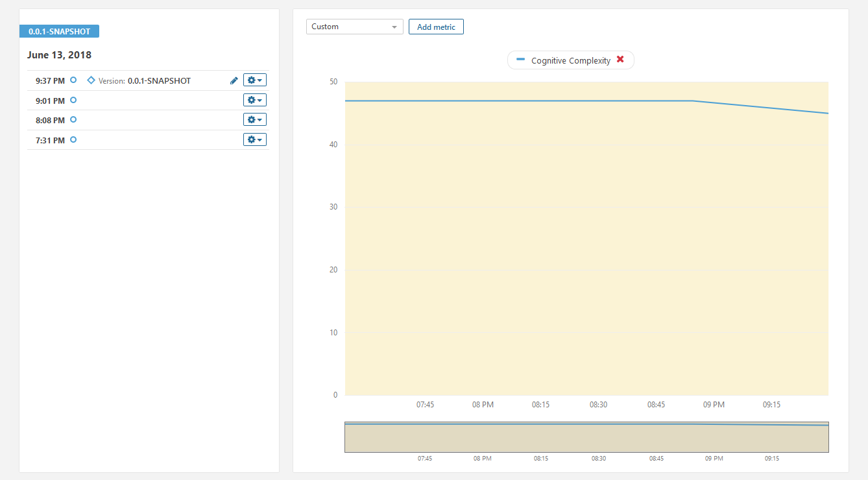
Task: Click the 0.0.1-SNAPSHOT version badge
Action: point(59,31)
